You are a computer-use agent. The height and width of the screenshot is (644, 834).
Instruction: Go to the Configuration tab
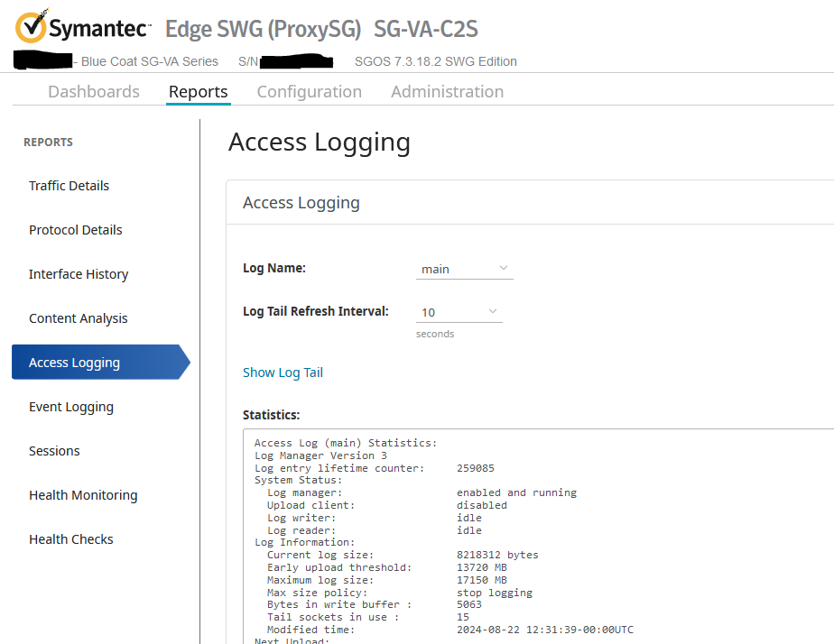point(309,92)
